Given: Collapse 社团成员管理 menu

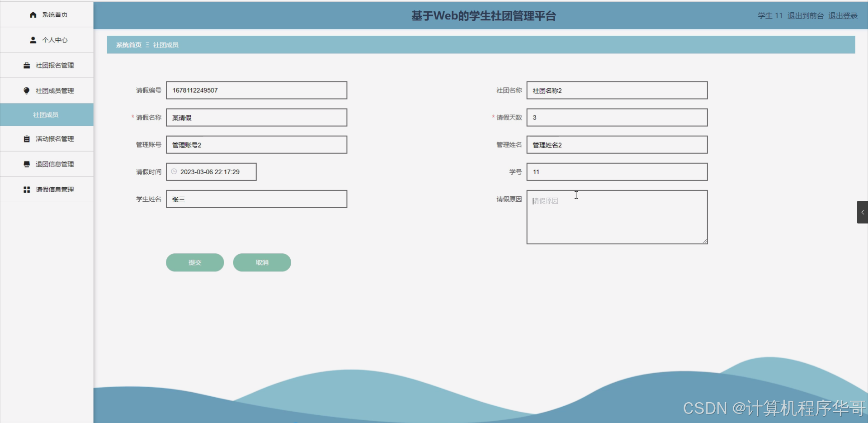Looking at the screenshot, I should (x=47, y=90).
